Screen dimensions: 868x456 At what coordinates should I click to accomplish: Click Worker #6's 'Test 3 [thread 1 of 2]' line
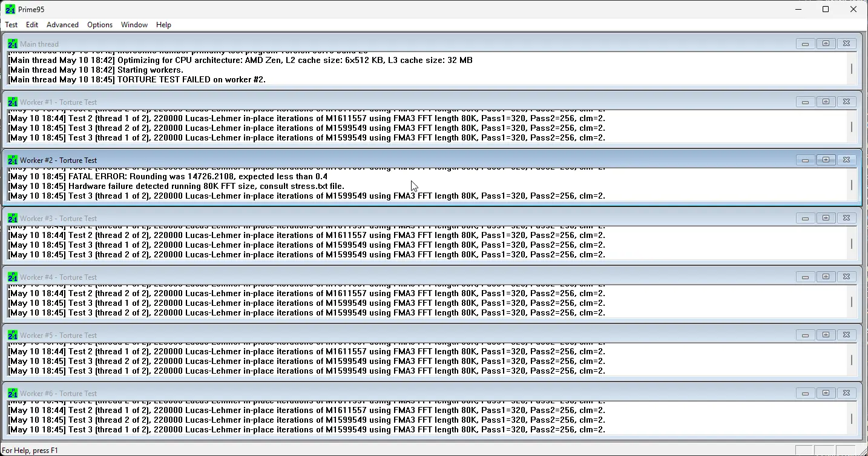click(x=306, y=429)
